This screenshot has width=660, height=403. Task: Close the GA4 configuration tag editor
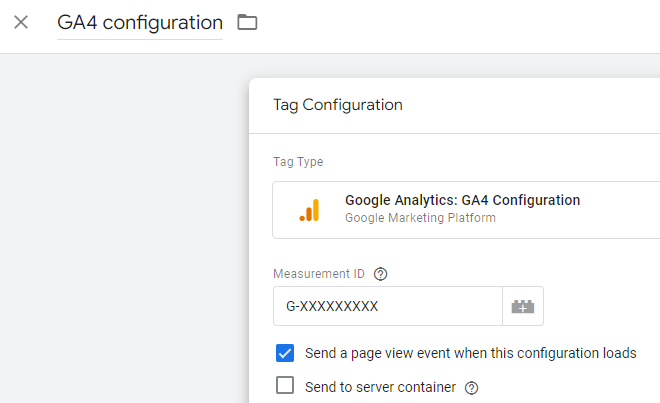(x=21, y=22)
